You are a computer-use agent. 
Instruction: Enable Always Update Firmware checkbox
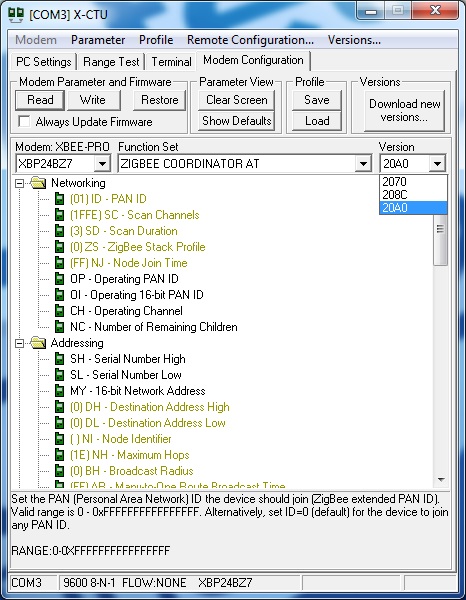[x=24, y=122]
